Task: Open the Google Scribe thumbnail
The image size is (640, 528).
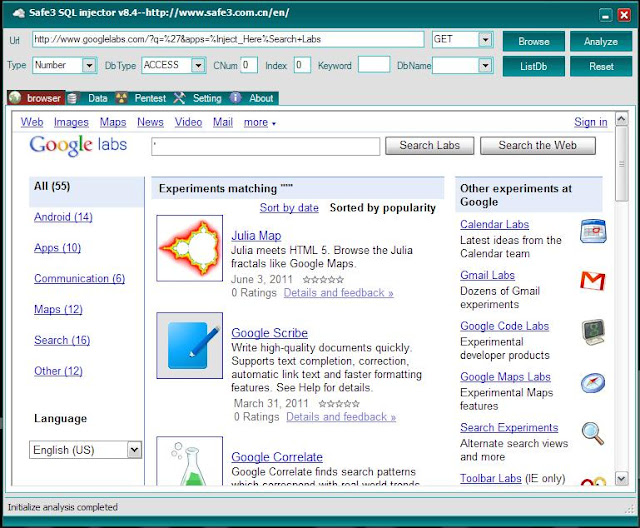Action: pyautogui.click(x=189, y=346)
